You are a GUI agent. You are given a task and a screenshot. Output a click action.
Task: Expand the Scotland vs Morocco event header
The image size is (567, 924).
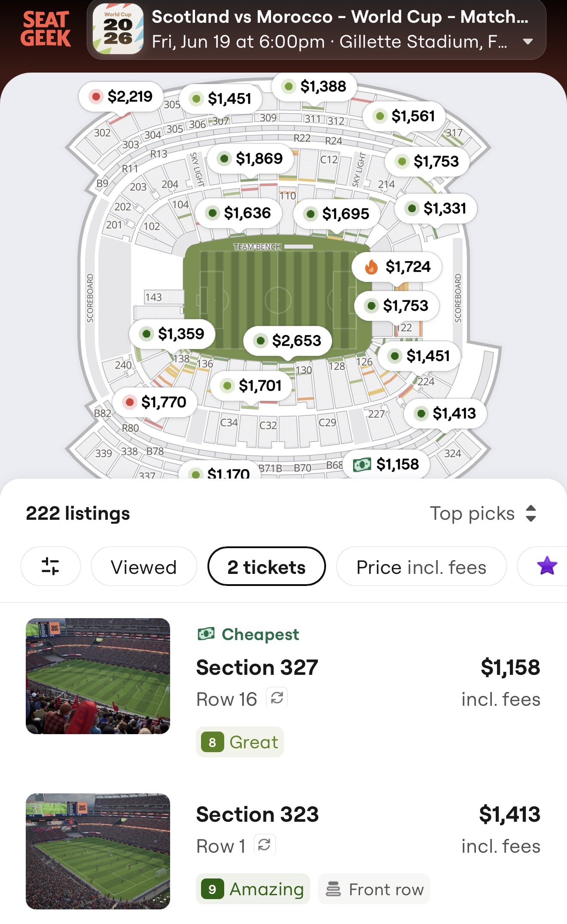pos(317,29)
